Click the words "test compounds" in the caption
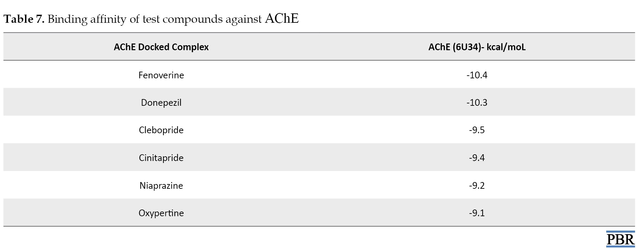Screen dimensions: 644x249 point(182,19)
